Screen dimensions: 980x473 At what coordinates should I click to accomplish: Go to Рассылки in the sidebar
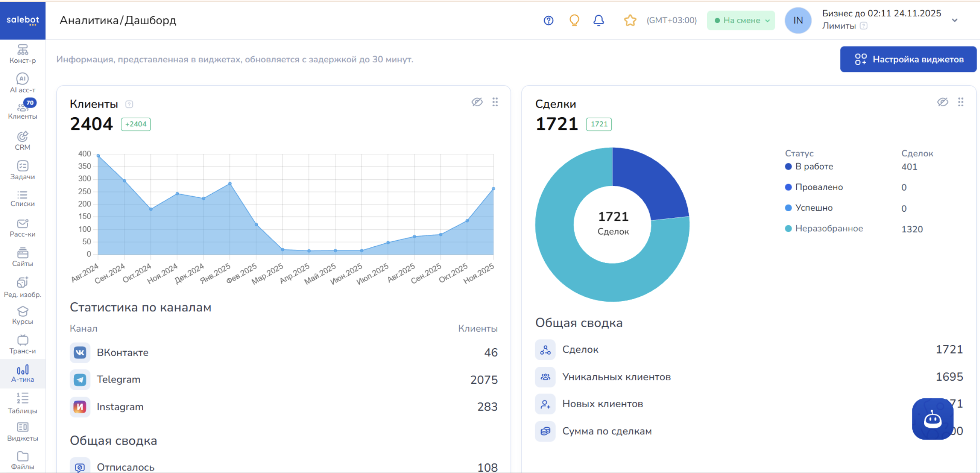click(x=22, y=228)
